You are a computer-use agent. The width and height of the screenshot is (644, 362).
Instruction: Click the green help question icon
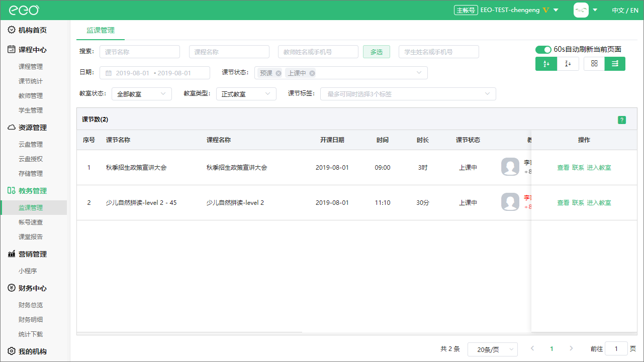(x=622, y=120)
